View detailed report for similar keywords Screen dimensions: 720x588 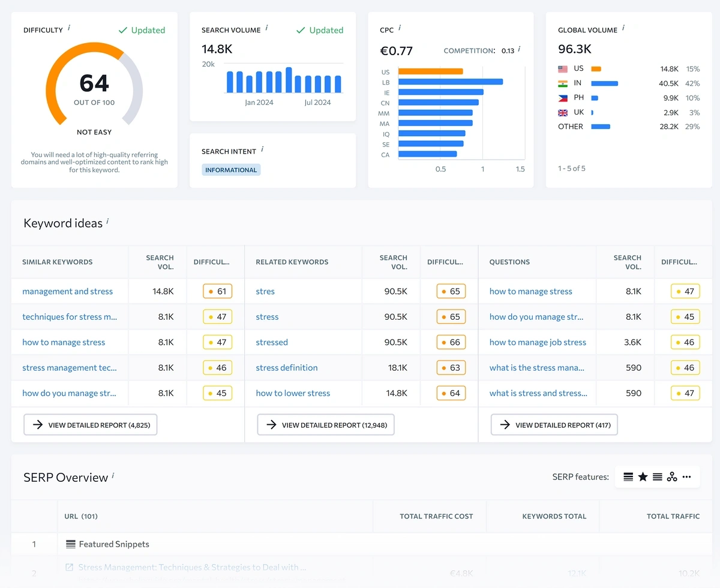(90, 424)
